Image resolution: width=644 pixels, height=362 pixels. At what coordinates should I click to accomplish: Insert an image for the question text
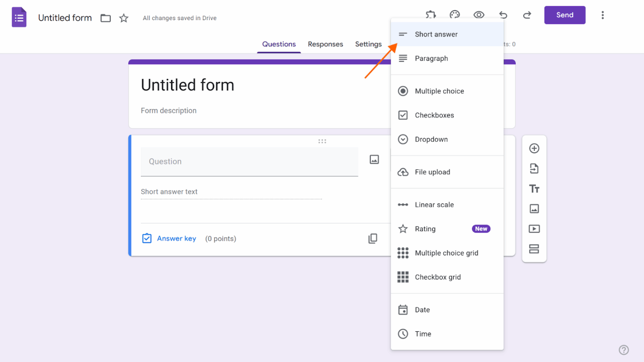[374, 159]
